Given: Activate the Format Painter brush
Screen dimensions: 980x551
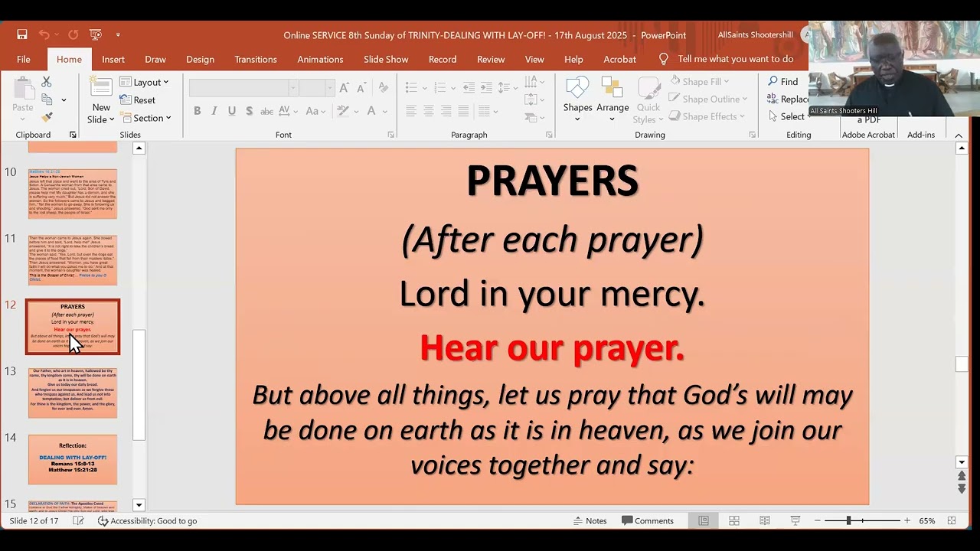Looking at the screenshot, I should [x=47, y=117].
